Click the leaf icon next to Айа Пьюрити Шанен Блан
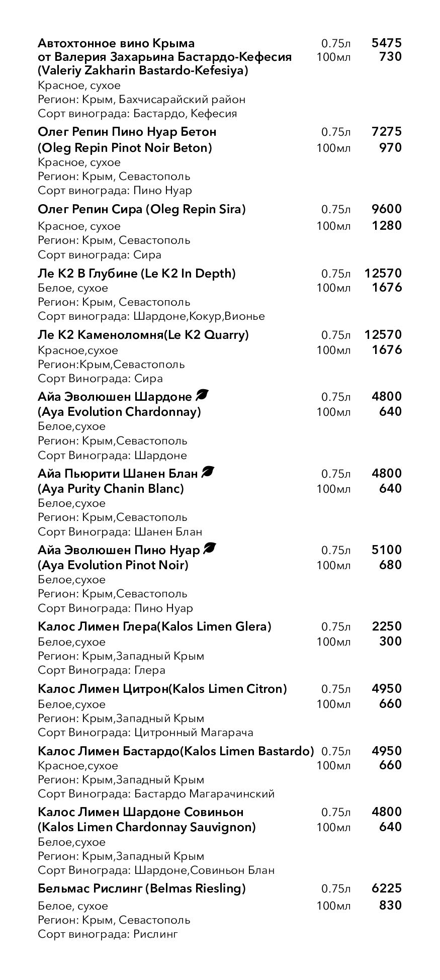The height and width of the screenshot is (980, 440). [x=208, y=472]
